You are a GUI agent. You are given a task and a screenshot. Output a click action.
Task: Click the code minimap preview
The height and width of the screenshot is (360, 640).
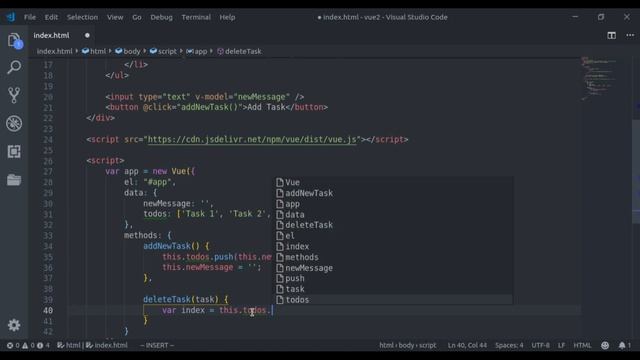(599, 78)
